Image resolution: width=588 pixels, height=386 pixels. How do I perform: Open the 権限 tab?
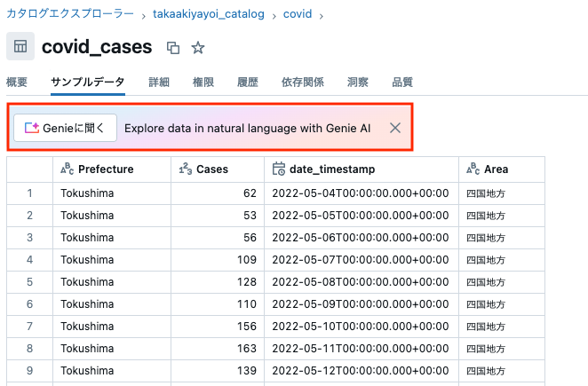point(203,82)
